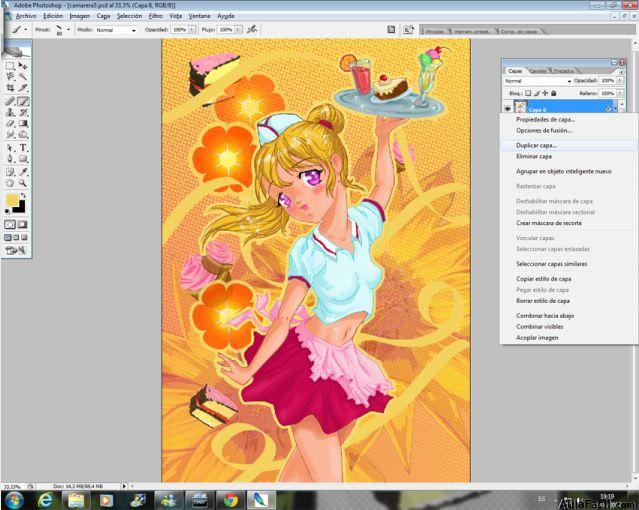Image resolution: width=639 pixels, height=510 pixels.
Task: Click Opciones de fusión entry
Action: [x=544, y=131]
